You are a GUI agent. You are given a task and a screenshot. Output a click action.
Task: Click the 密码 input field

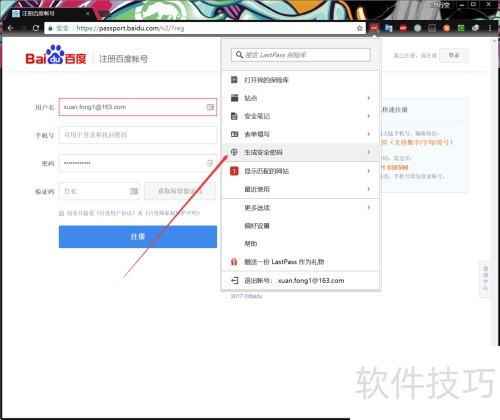tap(138, 163)
